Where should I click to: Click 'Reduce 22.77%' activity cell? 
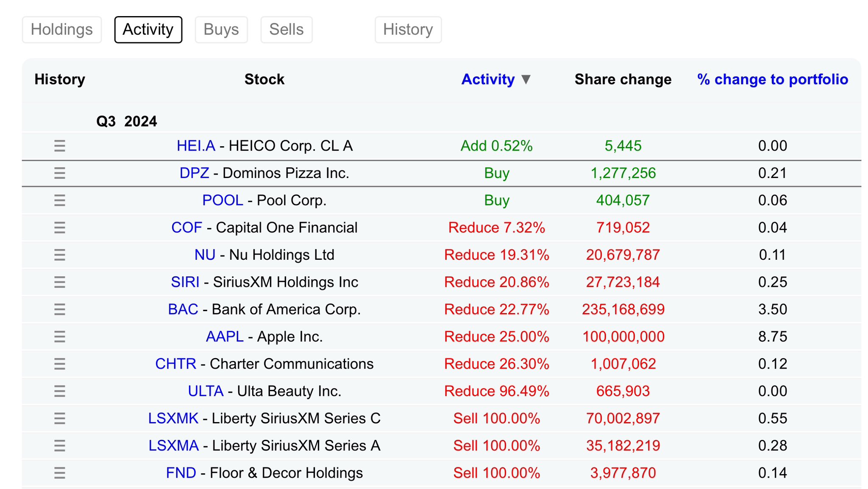[497, 309]
